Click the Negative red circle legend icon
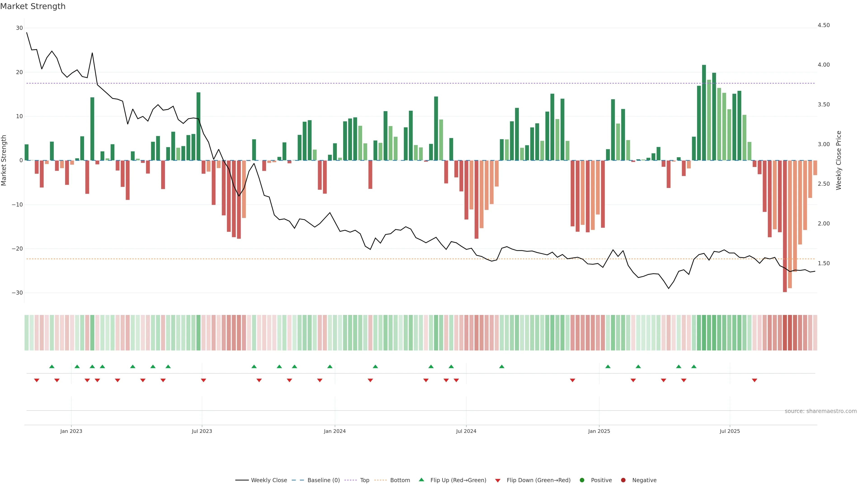This screenshot has height=488, width=868. [x=623, y=480]
